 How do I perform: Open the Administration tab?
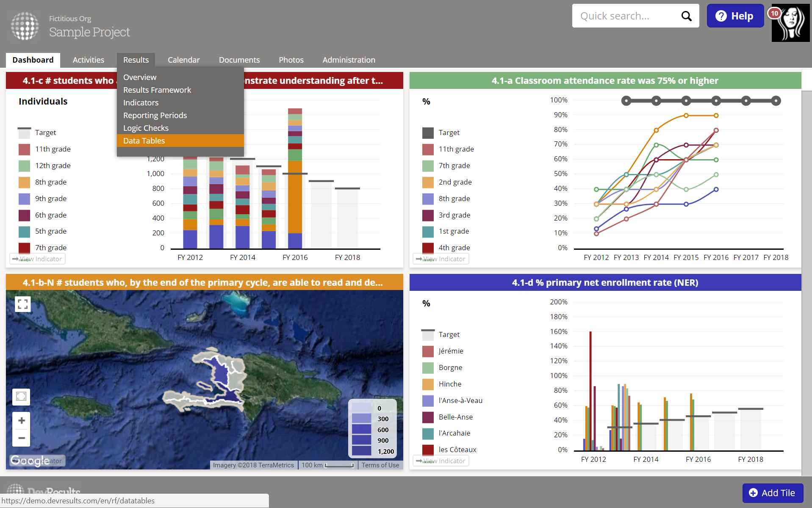(349, 60)
